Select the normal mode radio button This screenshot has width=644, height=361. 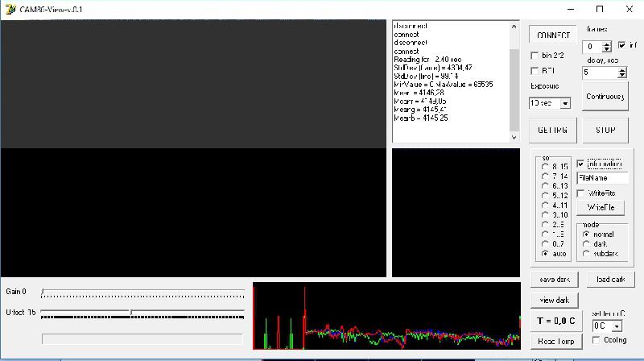586,234
